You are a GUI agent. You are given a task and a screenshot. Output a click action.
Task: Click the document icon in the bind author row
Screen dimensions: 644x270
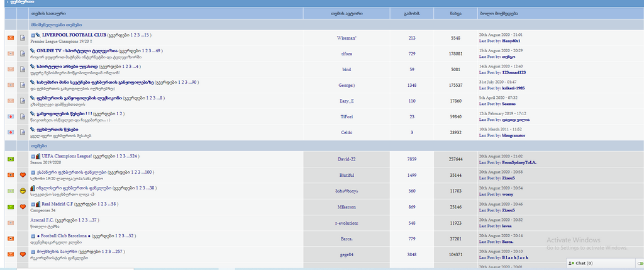tap(23, 69)
